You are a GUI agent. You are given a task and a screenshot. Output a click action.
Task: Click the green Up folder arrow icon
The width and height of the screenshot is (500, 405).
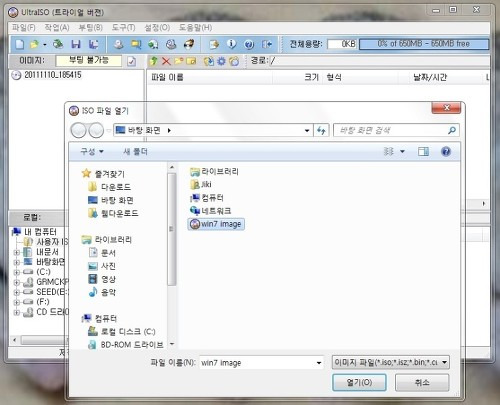pos(153,61)
